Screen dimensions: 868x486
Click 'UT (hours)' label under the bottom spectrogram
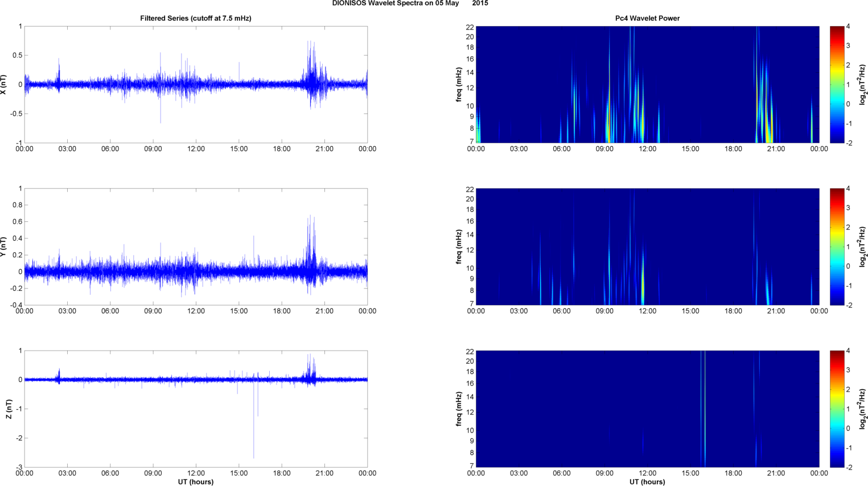point(647,481)
